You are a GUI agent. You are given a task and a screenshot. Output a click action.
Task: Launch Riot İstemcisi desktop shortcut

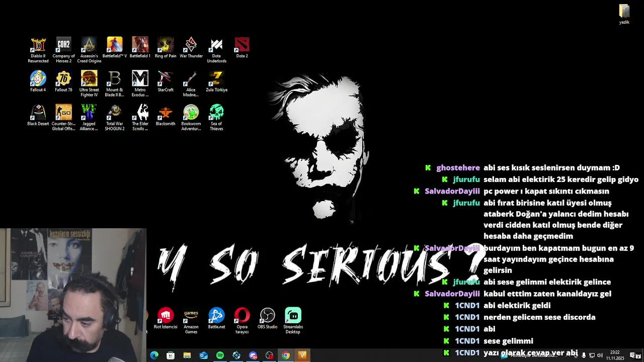(166, 318)
